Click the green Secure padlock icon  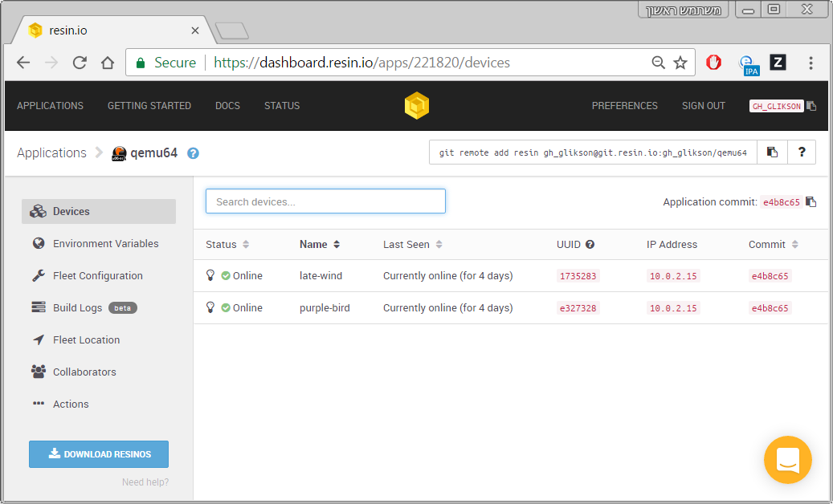tap(141, 63)
